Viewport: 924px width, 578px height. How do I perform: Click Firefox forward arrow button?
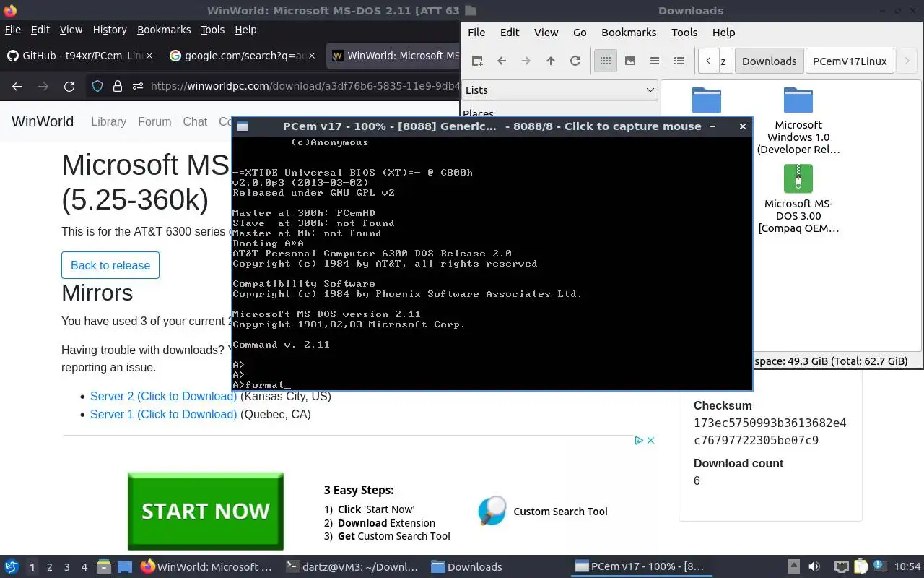point(43,86)
